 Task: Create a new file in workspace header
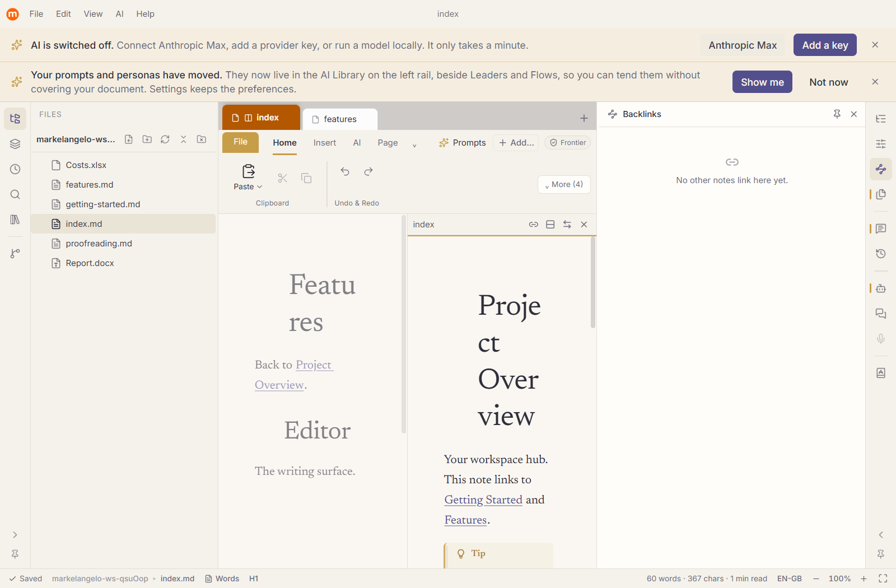(x=129, y=139)
